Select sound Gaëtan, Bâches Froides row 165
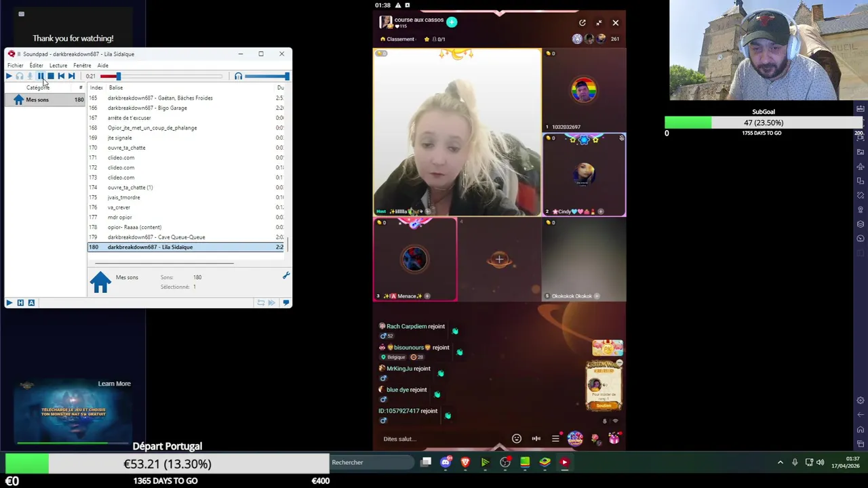 (x=187, y=98)
